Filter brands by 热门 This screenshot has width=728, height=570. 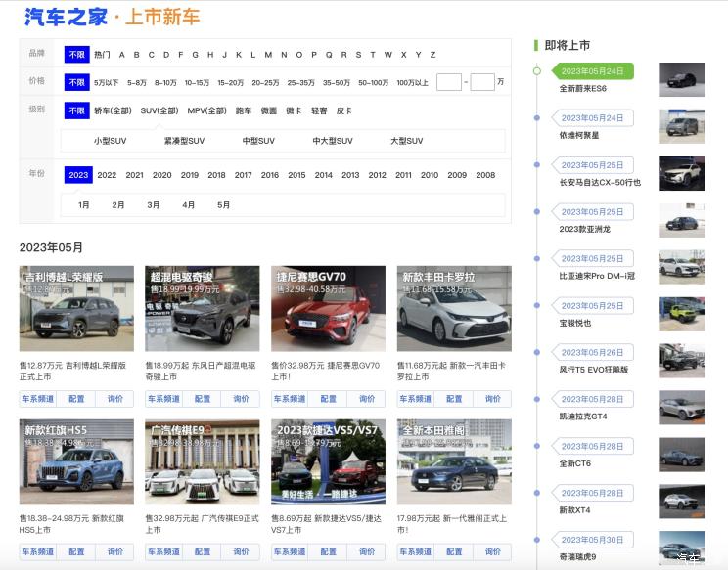[103, 55]
